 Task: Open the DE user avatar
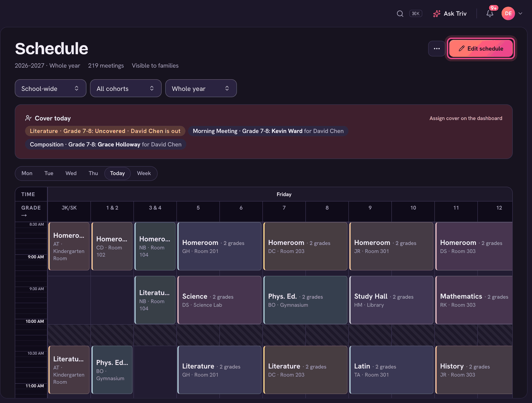[x=508, y=14]
